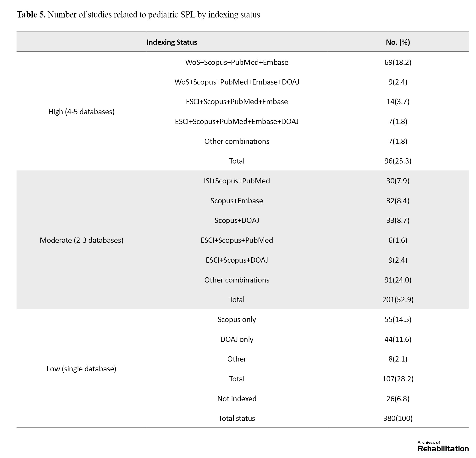The width and height of the screenshot is (476, 458).
Task: Click the Total status row label
Action: 237,418
